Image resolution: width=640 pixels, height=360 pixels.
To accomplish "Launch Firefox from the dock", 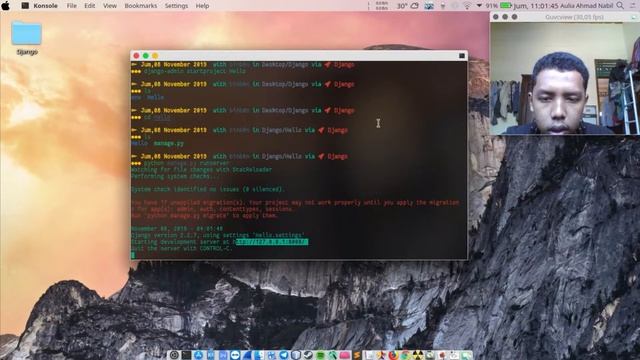I will (393, 355).
